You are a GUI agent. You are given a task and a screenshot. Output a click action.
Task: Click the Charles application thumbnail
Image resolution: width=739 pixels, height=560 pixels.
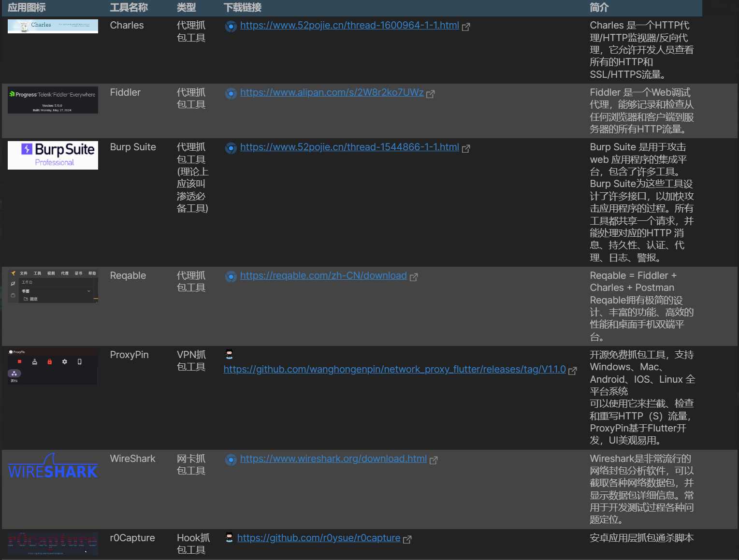point(53,27)
